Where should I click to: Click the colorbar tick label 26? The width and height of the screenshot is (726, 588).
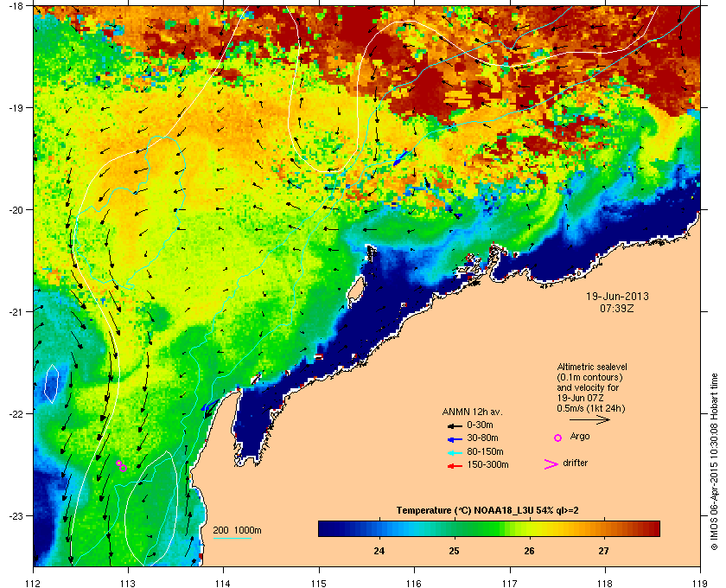pyautogui.click(x=529, y=551)
